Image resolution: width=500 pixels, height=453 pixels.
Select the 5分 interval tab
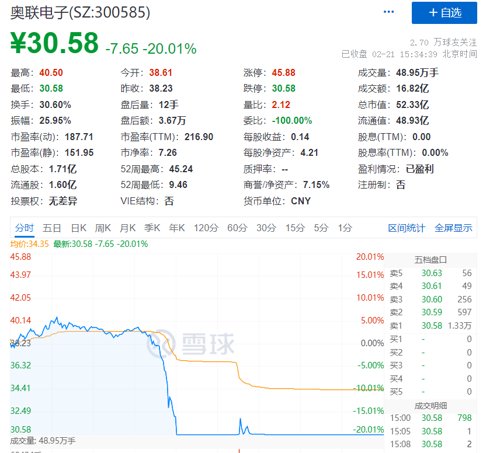pos(321,228)
